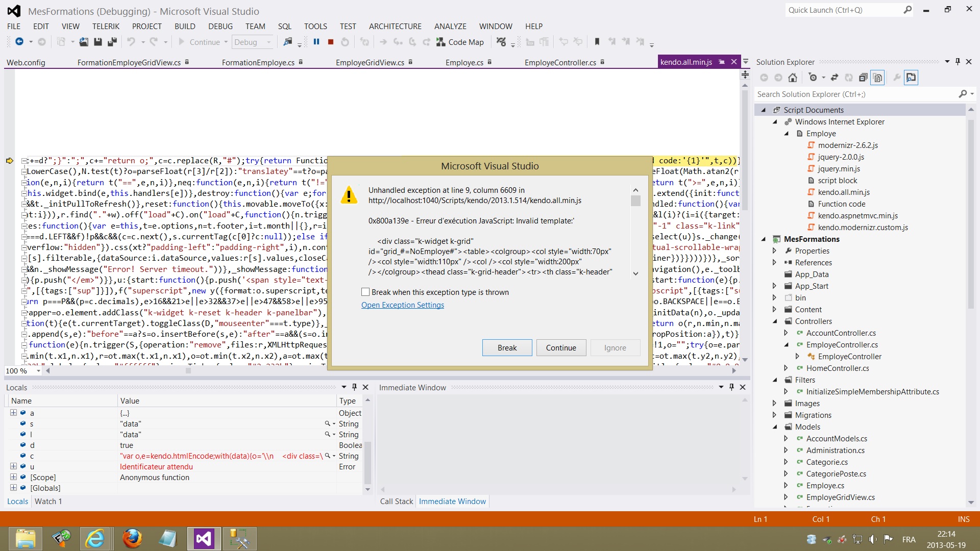Click Collapse All icon in Solution Explorer

click(863, 78)
